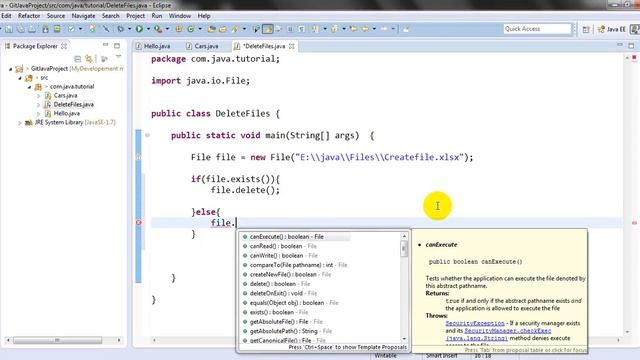Image resolution: width=640 pixels, height=360 pixels.
Task: Select Hello.java in Package Explorer
Action: [x=67, y=113]
